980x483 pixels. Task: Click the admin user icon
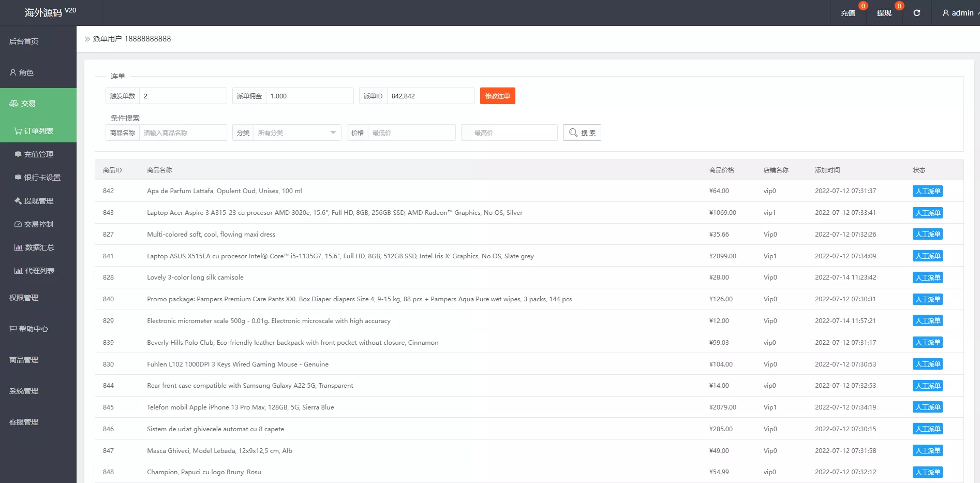click(x=946, y=13)
